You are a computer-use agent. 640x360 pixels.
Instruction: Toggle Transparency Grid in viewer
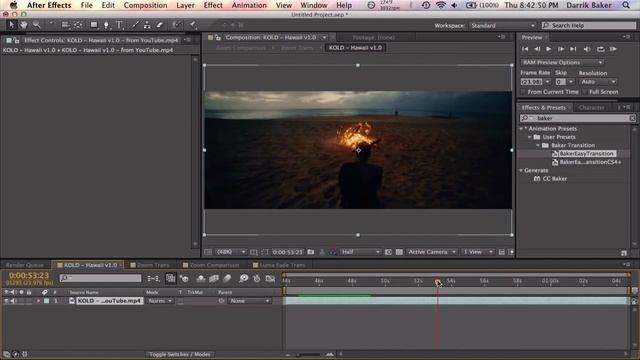pyautogui.click(x=399, y=252)
